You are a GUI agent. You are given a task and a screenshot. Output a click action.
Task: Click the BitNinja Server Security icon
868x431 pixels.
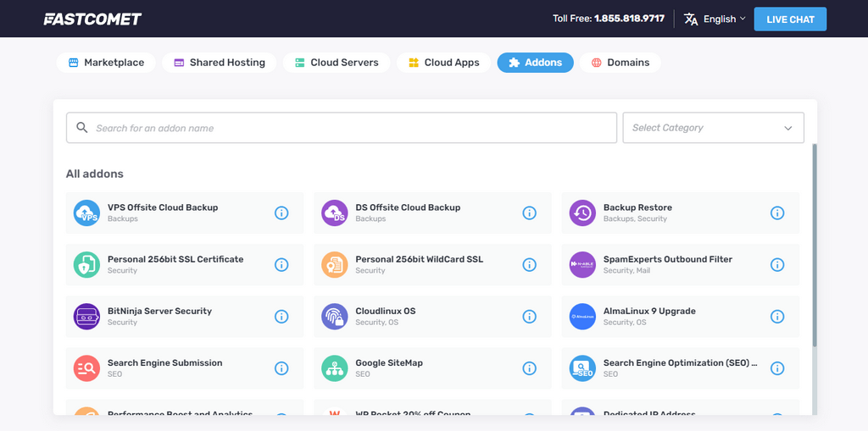87,317
